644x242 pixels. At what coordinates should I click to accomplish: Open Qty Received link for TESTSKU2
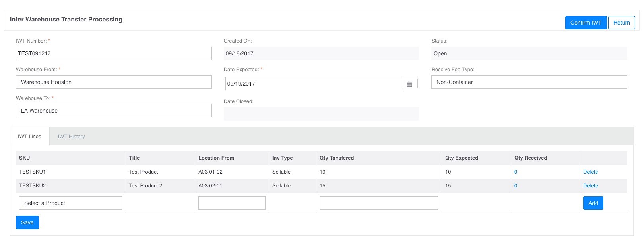click(516, 186)
